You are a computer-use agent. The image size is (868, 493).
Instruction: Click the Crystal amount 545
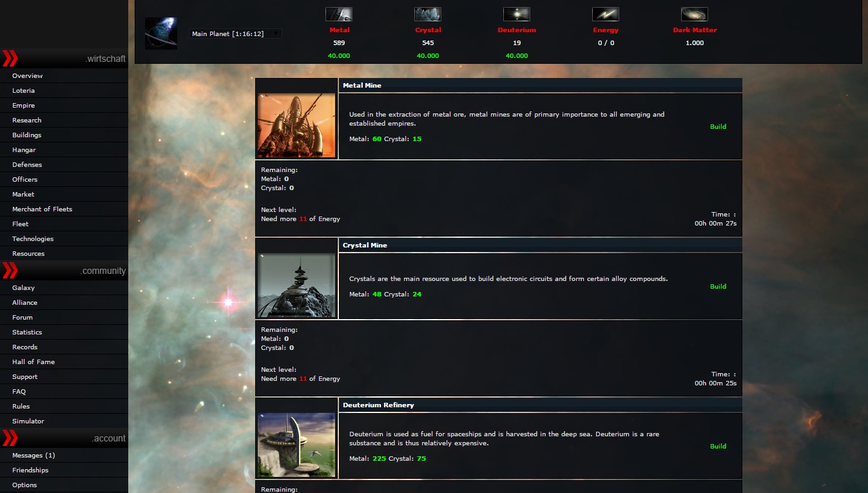(428, 43)
